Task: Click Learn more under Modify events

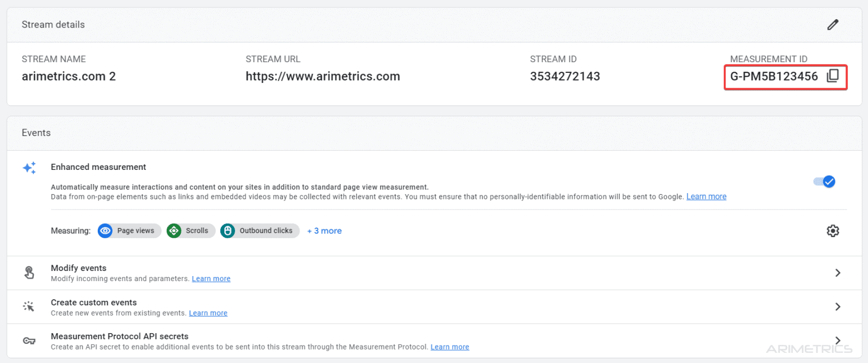Action: click(x=211, y=278)
